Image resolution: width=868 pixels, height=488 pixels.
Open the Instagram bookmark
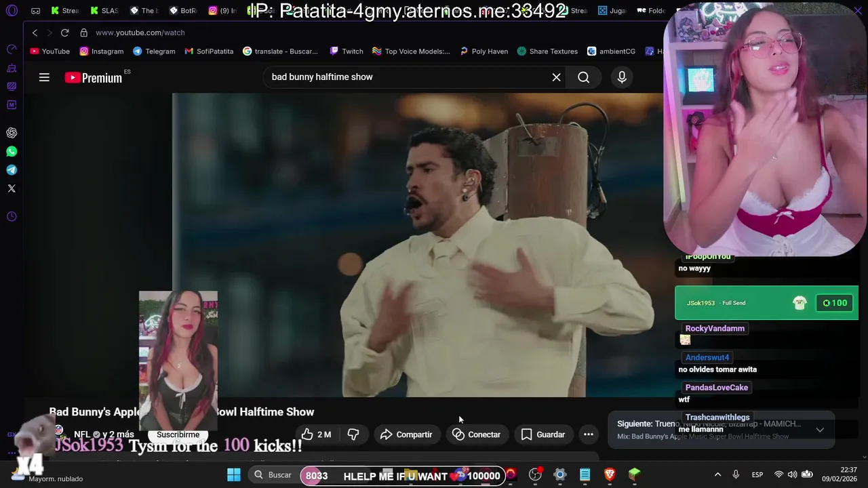tap(102, 52)
